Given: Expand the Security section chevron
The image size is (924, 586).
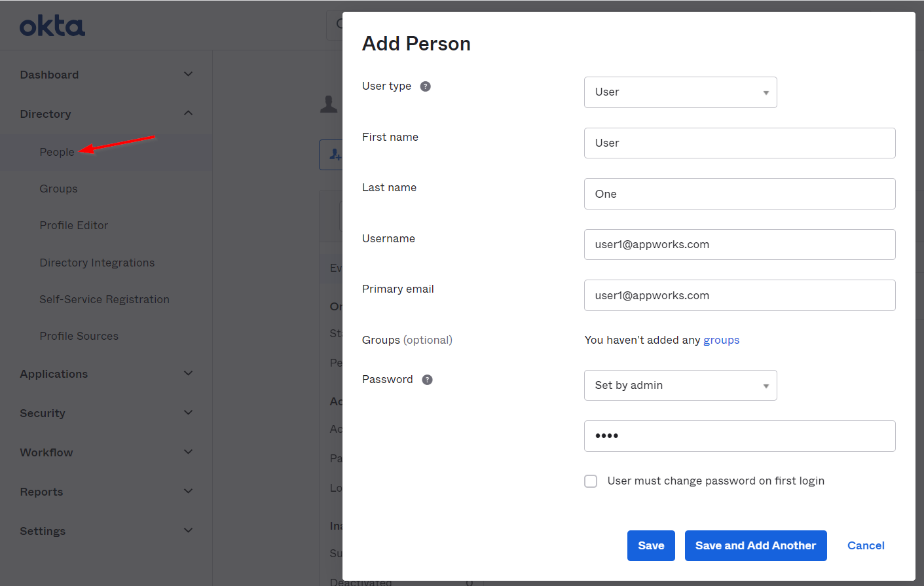Looking at the screenshot, I should coord(188,412).
